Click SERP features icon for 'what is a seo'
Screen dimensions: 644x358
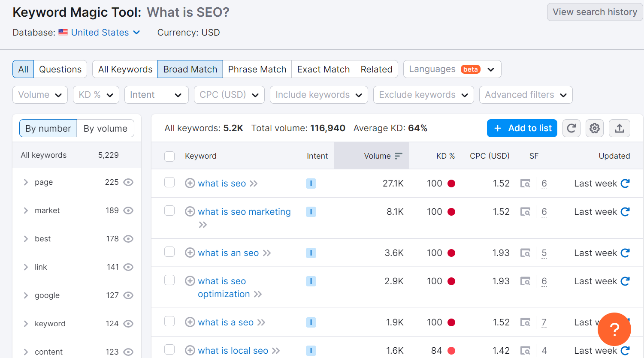tap(525, 322)
